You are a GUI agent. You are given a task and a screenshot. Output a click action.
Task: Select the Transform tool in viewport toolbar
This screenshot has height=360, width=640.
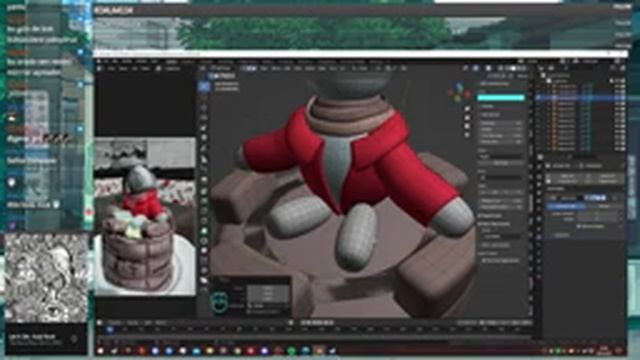204,138
